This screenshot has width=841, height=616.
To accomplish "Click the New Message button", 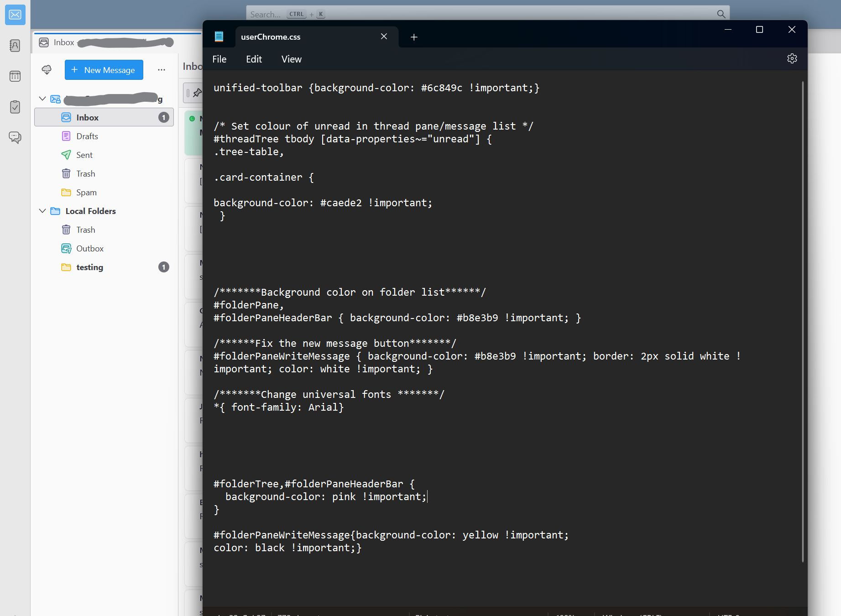I will pos(104,70).
